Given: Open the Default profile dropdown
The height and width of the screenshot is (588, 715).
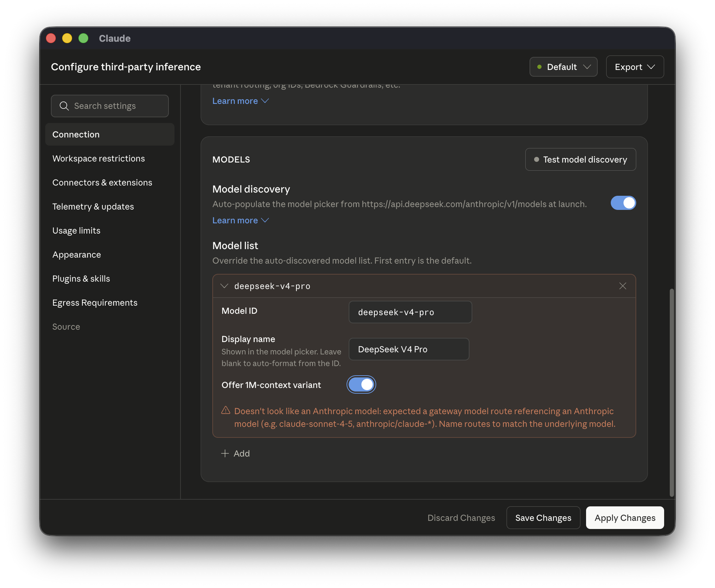Looking at the screenshot, I should tap(563, 67).
